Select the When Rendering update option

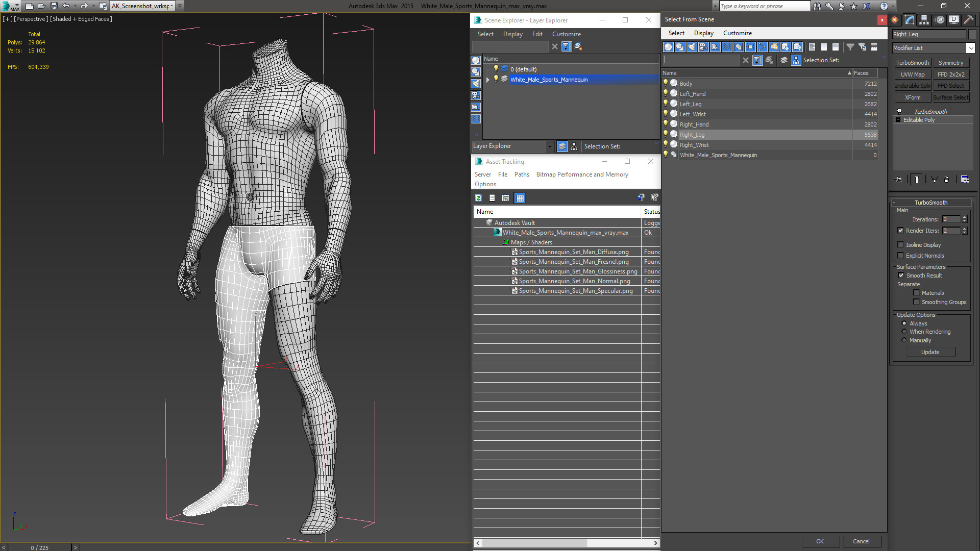(904, 332)
